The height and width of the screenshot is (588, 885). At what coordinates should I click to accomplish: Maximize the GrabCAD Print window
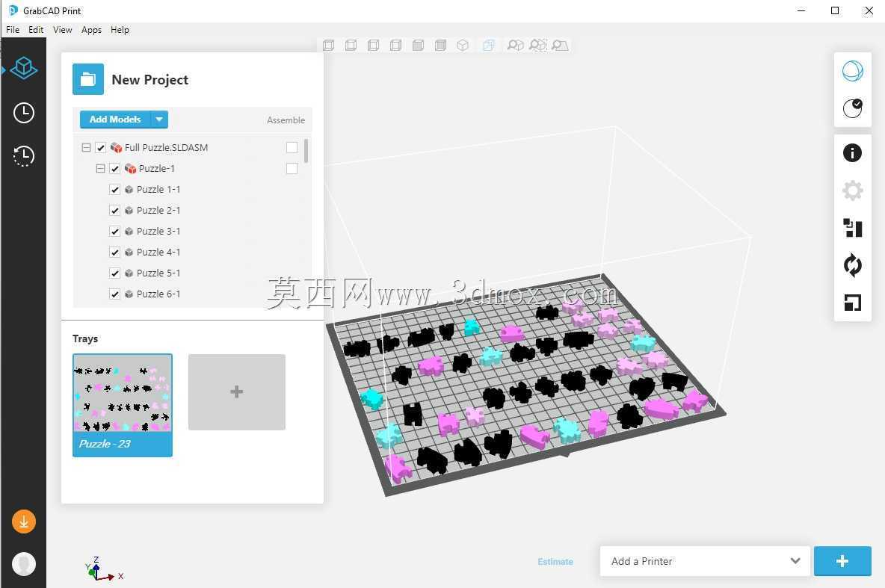835,10
